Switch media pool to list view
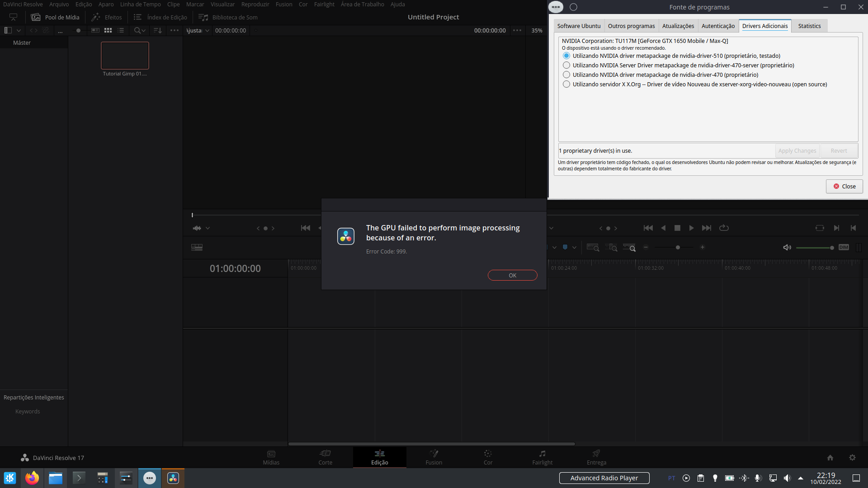Image resolution: width=868 pixels, height=488 pixels. (121, 30)
